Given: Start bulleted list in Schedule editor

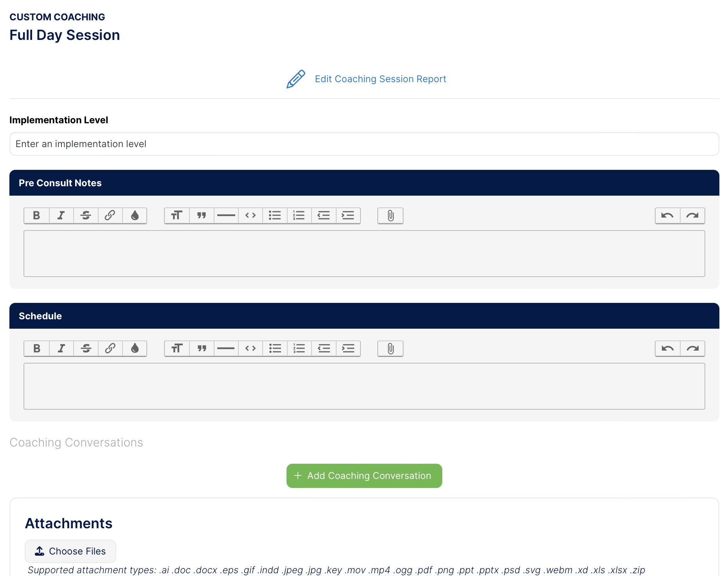Looking at the screenshot, I should [275, 348].
